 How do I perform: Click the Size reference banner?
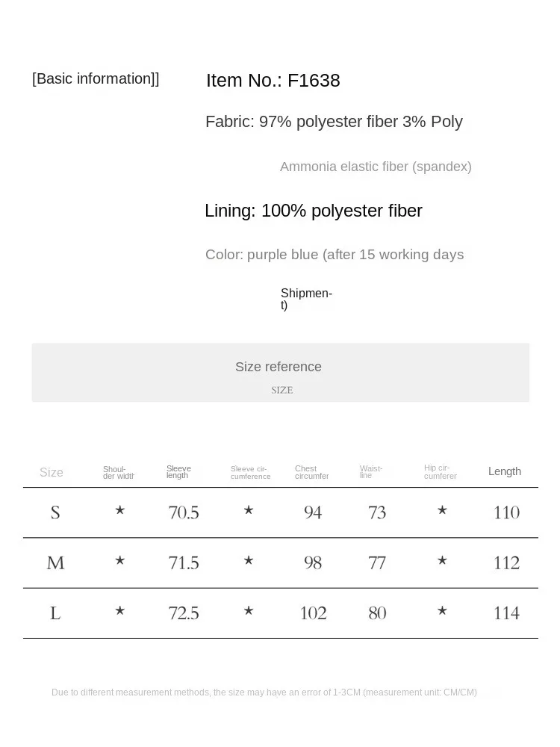[281, 373]
